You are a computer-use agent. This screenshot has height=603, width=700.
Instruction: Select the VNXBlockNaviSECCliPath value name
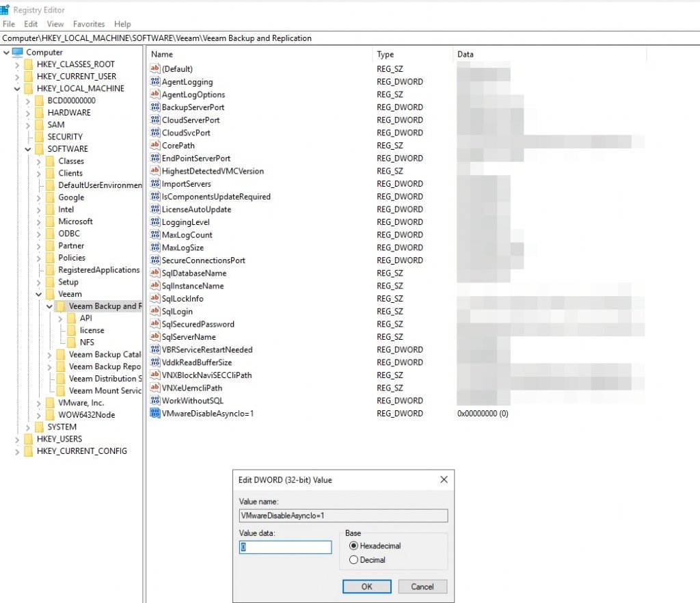pos(206,375)
